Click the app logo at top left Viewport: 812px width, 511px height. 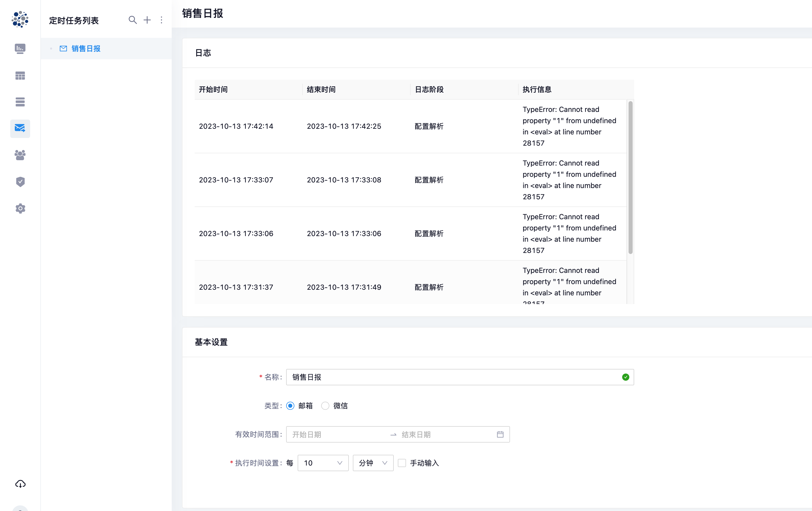[20, 19]
